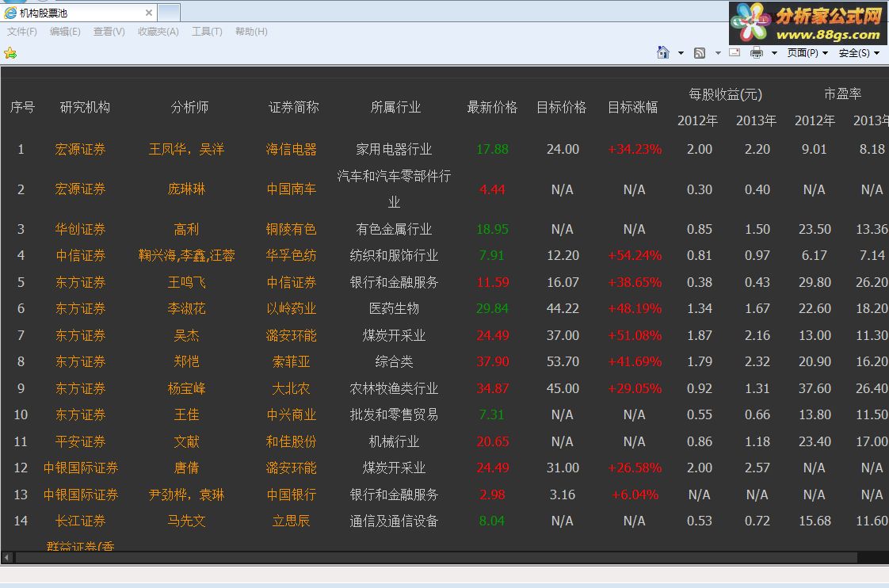Click 立思辰 stock link
Screen dimensions: 889x588
292,521
